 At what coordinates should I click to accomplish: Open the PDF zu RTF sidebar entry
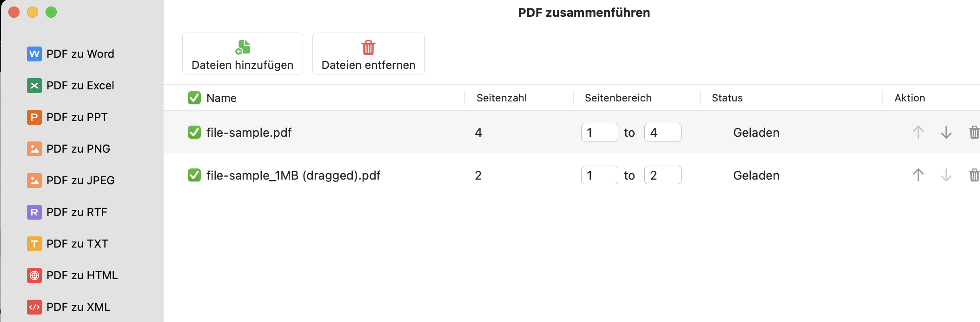click(x=33, y=212)
